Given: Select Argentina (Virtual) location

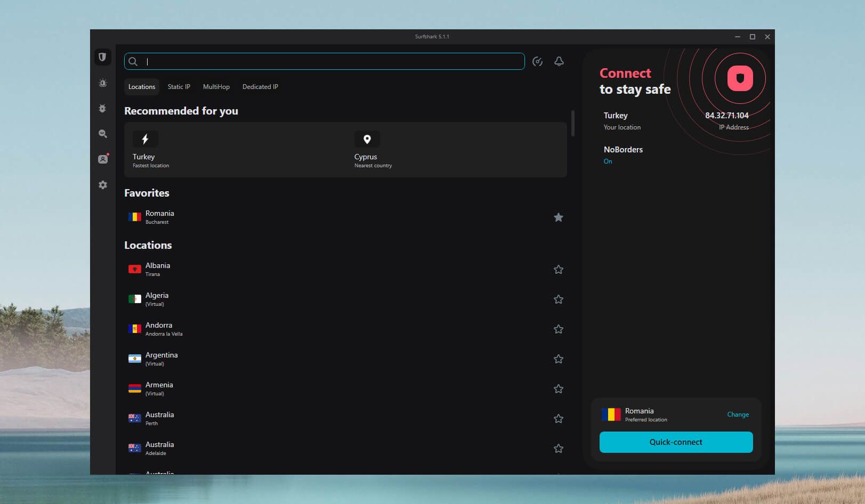Looking at the screenshot, I should (x=345, y=359).
